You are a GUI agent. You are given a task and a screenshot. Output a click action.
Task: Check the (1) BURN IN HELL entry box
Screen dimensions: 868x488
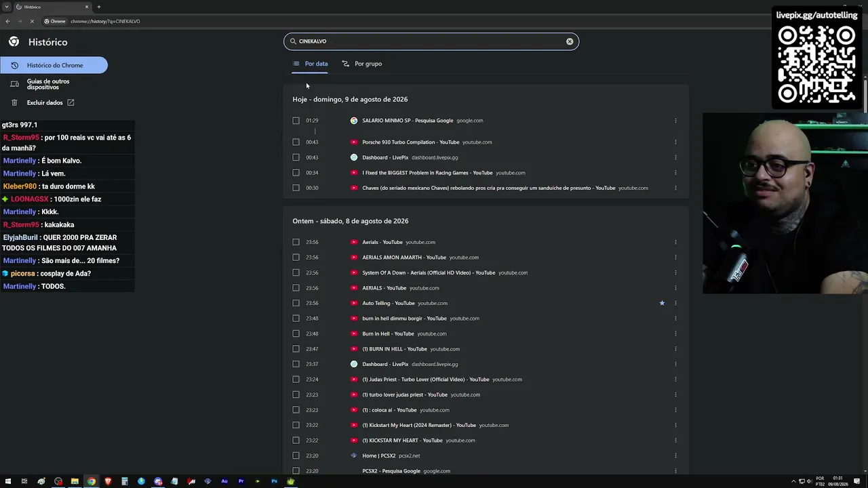(296, 349)
